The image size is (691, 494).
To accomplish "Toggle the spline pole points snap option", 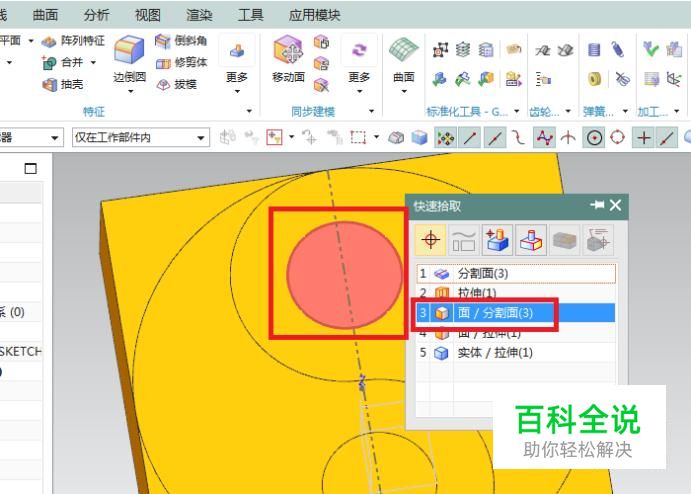I will pos(544,138).
